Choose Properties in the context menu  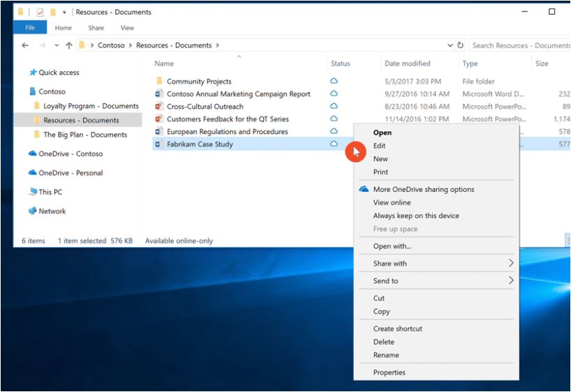(389, 372)
